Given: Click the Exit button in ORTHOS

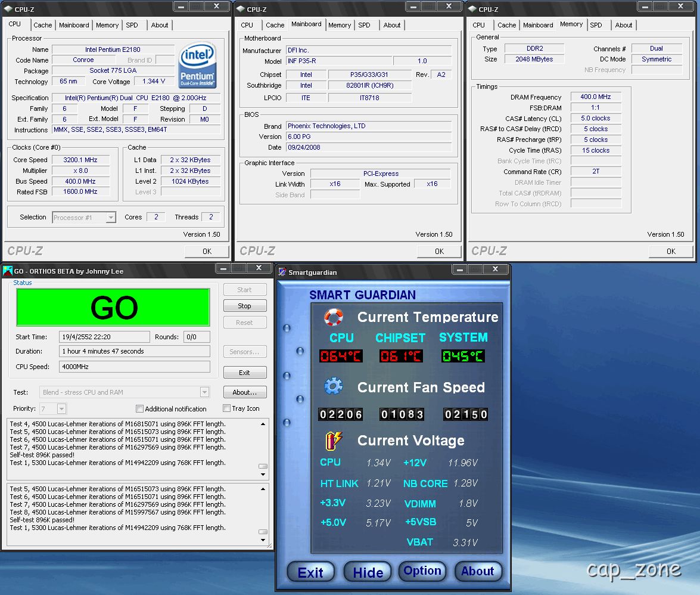Looking at the screenshot, I should (245, 373).
